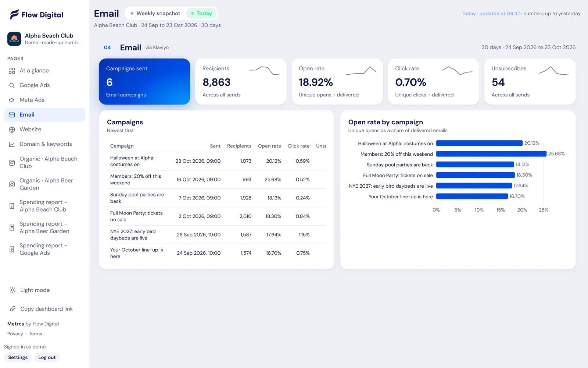
Task: Open Organic Alpha Beer Garden page
Action: [45, 184]
